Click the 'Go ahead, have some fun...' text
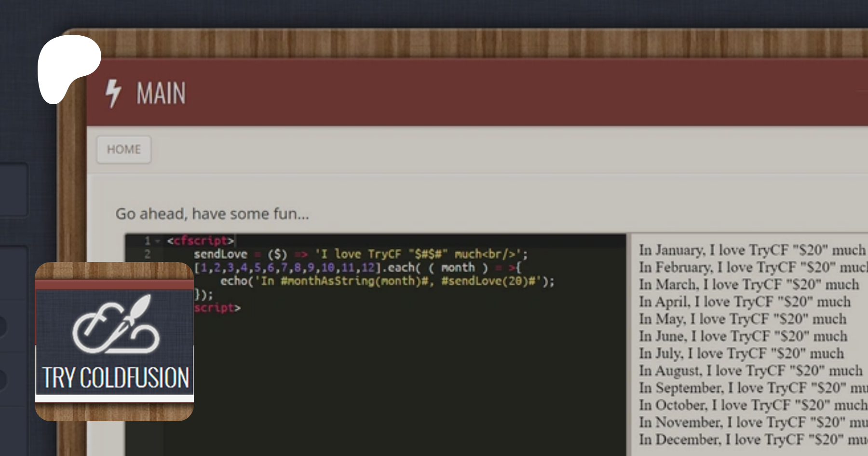 212,214
